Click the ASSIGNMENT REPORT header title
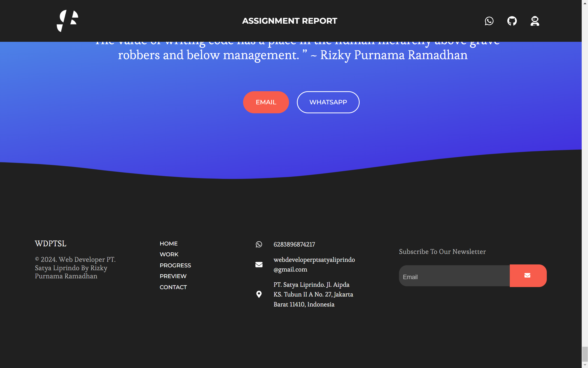Screen dimensions: 588x368 click(290, 21)
